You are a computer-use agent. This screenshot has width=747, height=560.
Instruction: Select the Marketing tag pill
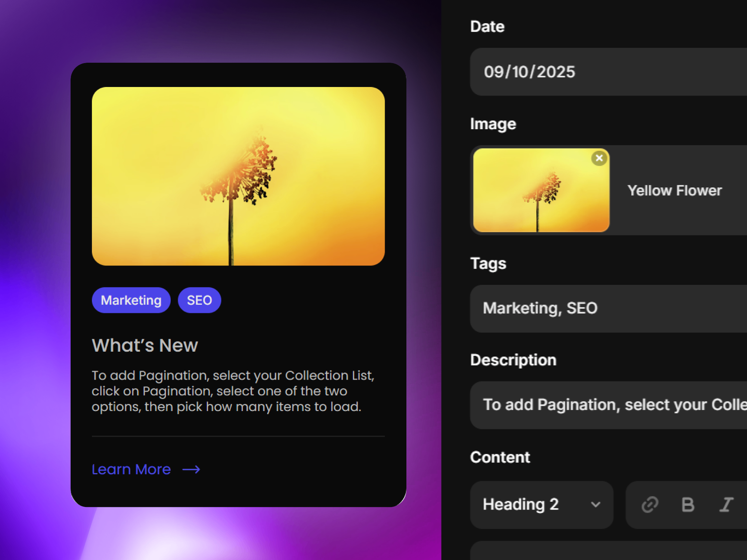pyautogui.click(x=131, y=300)
